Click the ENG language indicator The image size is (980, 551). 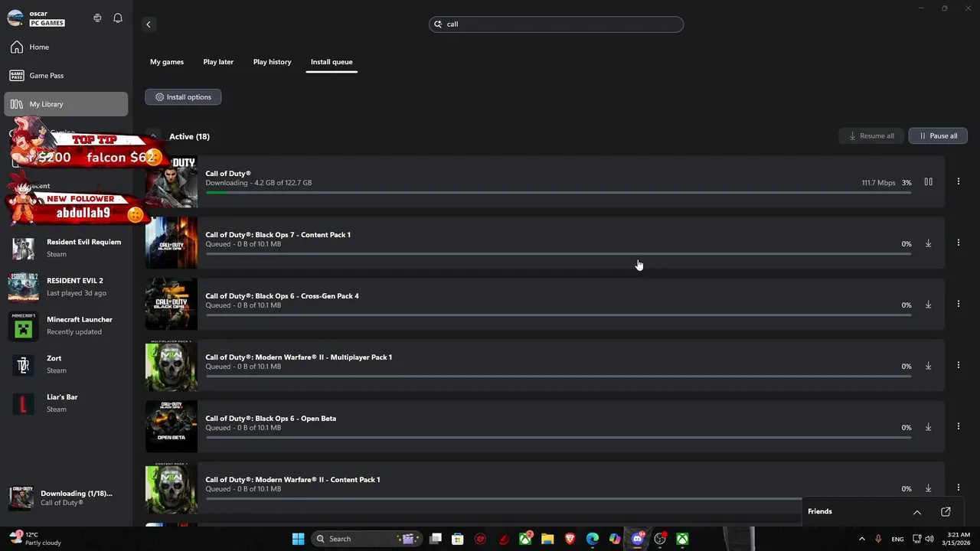tap(897, 539)
